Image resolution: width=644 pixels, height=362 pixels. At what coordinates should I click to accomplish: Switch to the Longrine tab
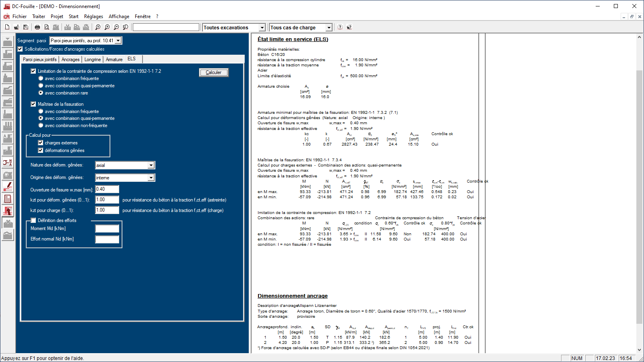click(93, 60)
